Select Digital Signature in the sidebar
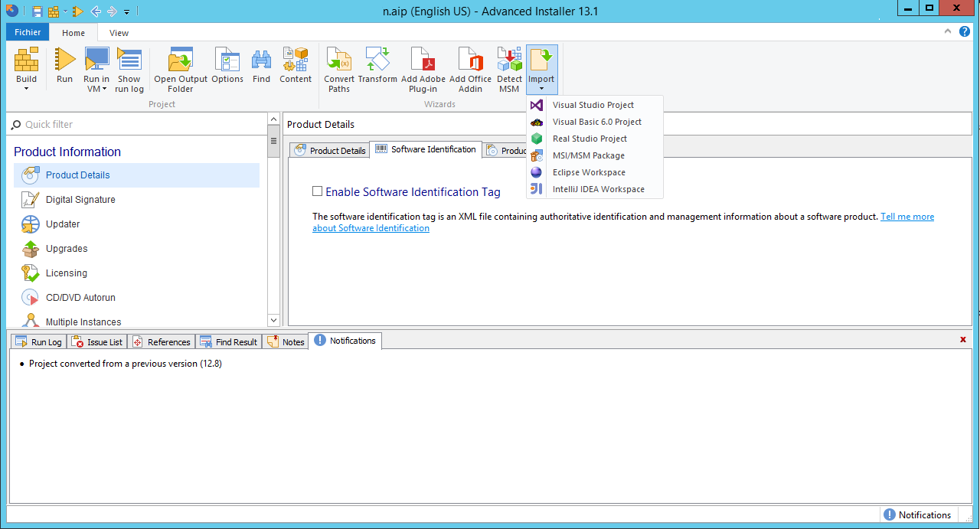The height and width of the screenshot is (529, 980). [x=80, y=200]
